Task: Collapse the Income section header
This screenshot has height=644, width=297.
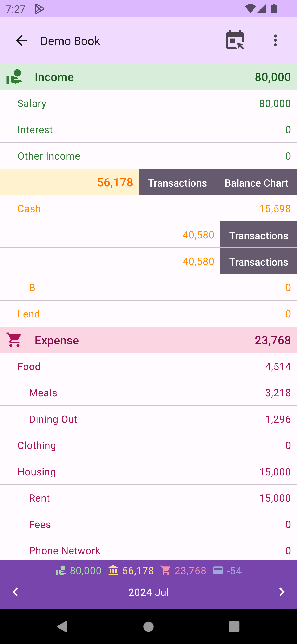Action: click(148, 77)
